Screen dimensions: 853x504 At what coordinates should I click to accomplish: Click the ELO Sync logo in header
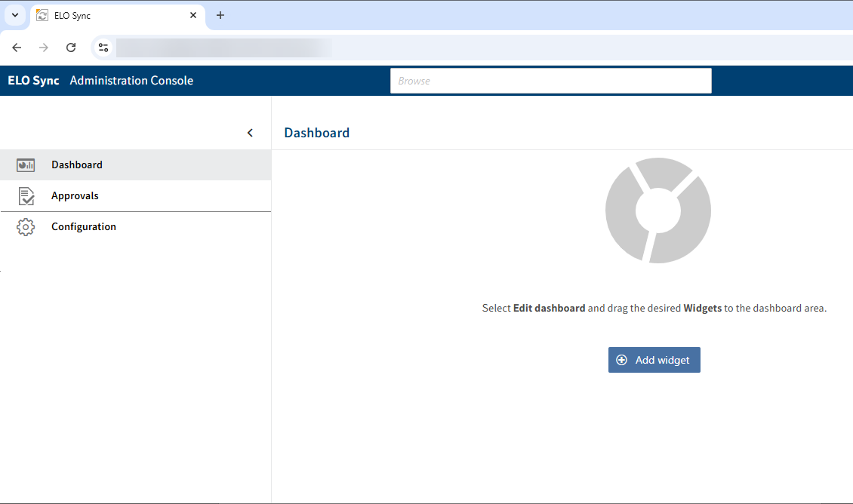(x=33, y=81)
